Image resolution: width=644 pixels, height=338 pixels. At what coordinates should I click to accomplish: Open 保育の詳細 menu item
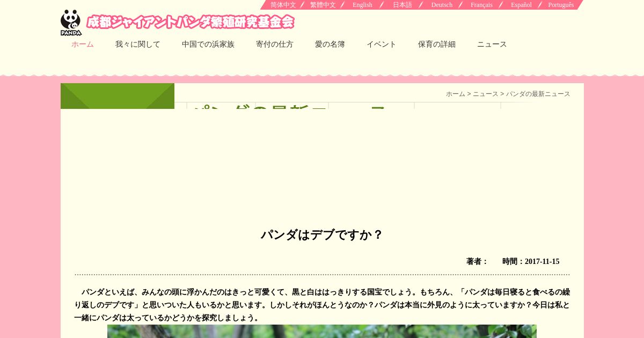pos(437,45)
